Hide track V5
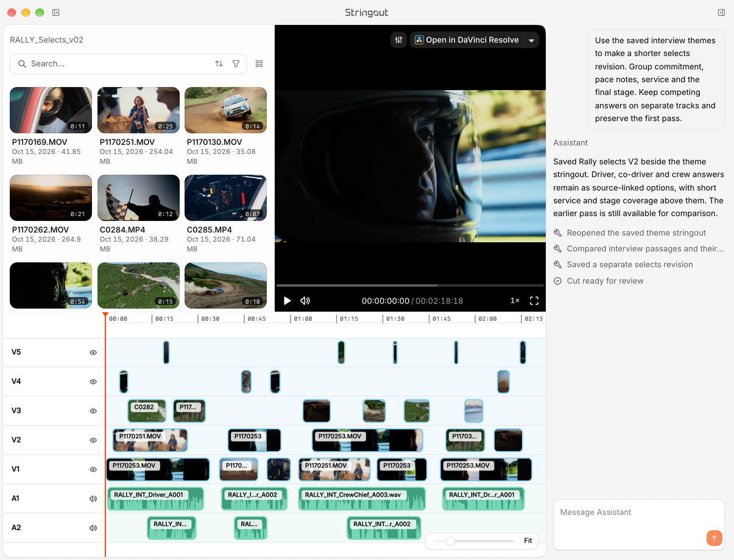Viewport: 734px width, 560px height. pyautogui.click(x=93, y=352)
